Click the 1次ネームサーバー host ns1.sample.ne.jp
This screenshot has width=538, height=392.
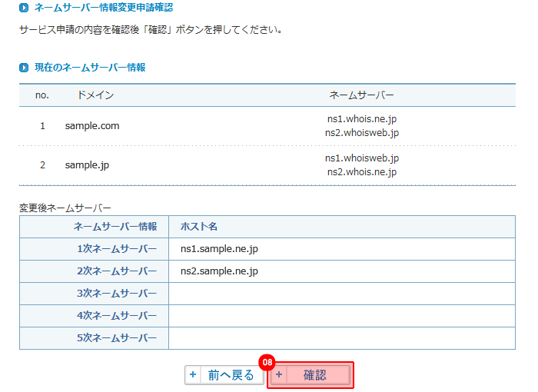pyautogui.click(x=219, y=249)
